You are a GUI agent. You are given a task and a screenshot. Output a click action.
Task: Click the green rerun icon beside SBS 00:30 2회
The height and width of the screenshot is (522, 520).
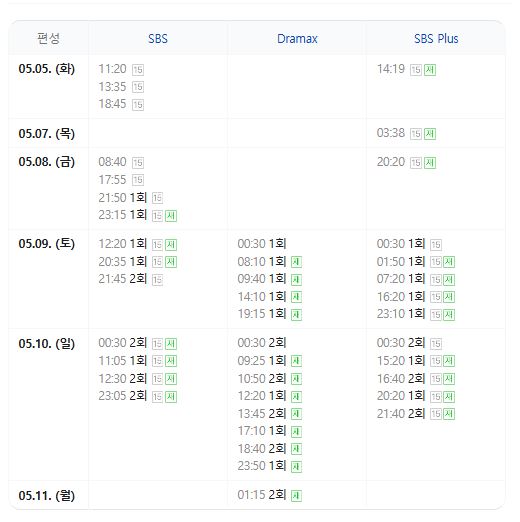tap(171, 344)
